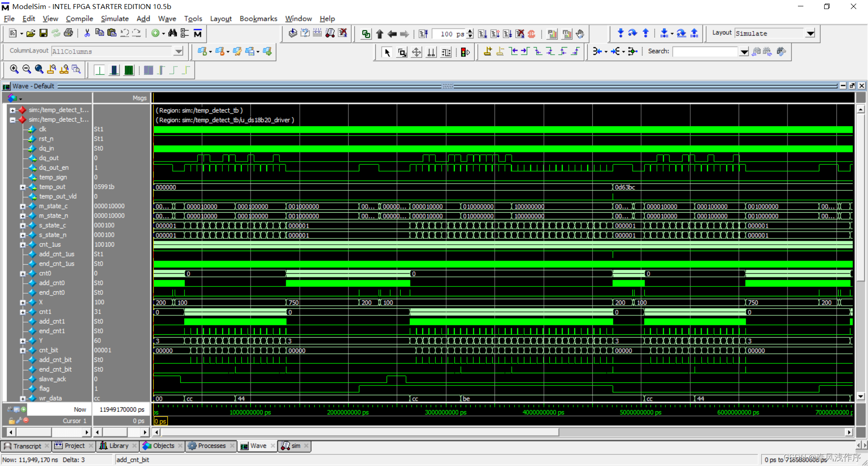Image resolution: width=868 pixels, height=466 pixels.
Task: Expand the cnt_1us signal
Action: [x=23, y=245]
